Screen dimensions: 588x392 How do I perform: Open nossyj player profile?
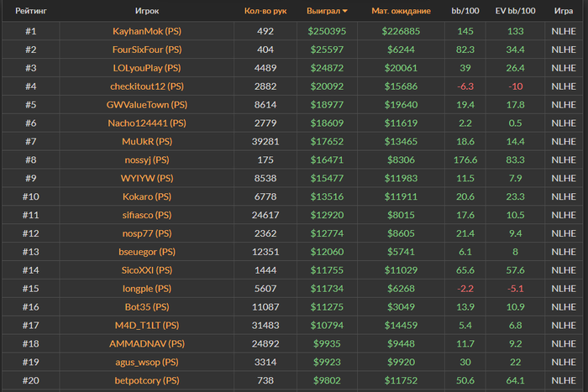click(138, 159)
